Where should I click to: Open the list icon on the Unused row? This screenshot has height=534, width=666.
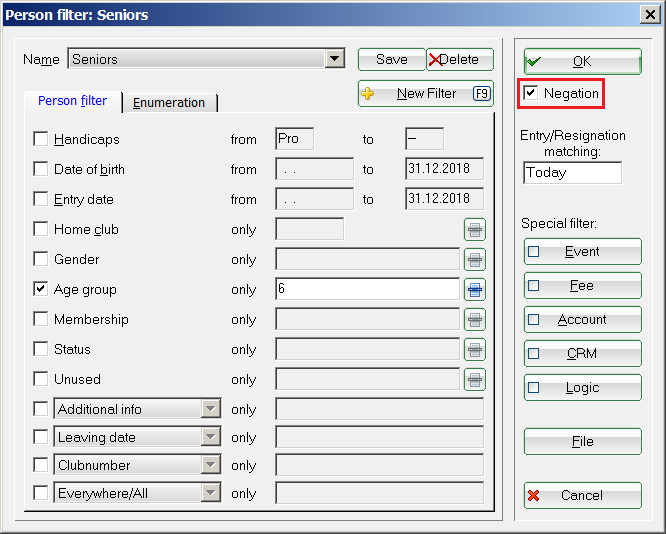pyautogui.click(x=474, y=380)
